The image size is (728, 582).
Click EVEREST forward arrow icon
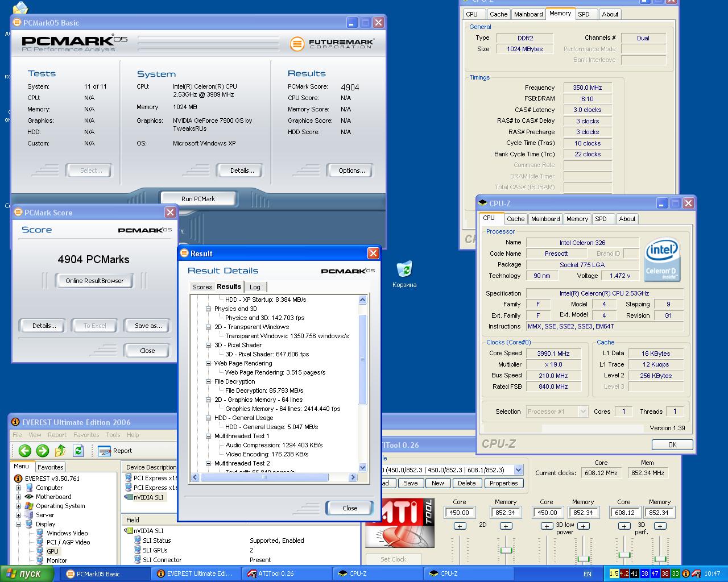43,451
